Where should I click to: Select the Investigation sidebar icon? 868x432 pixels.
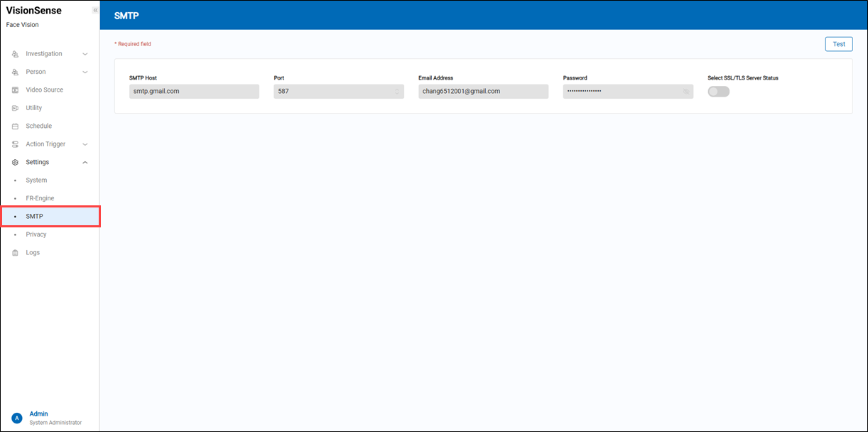click(14, 53)
